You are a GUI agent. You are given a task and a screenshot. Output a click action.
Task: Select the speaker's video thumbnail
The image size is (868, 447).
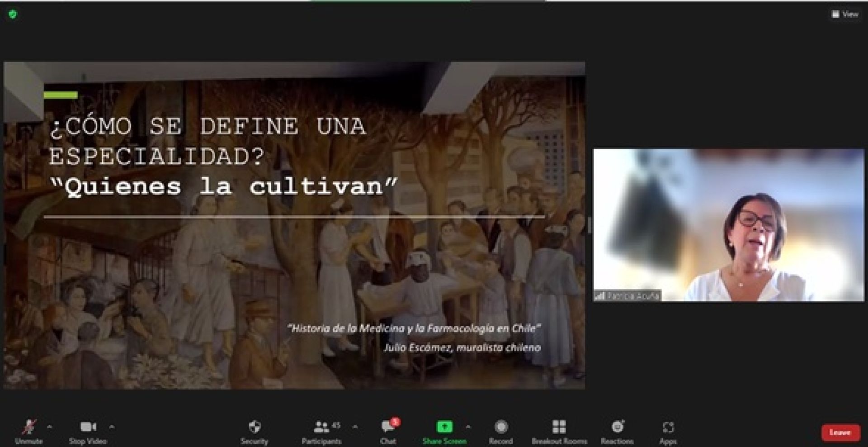728,225
